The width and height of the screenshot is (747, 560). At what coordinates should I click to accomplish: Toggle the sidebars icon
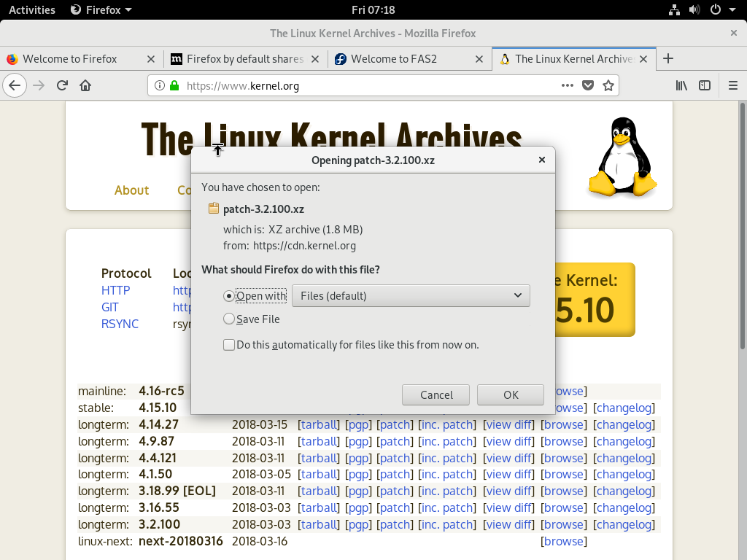tap(705, 86)
